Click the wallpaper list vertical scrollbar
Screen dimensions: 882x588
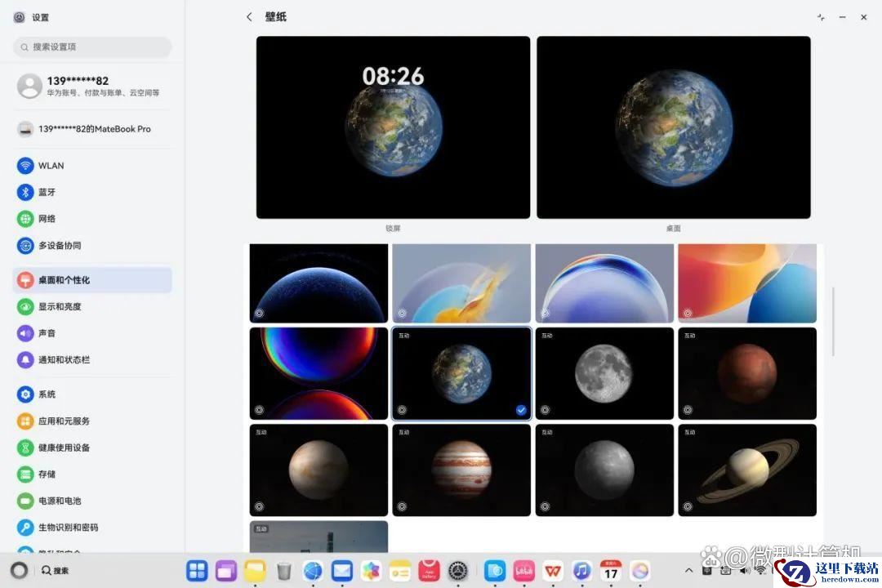tap(833, 321)
